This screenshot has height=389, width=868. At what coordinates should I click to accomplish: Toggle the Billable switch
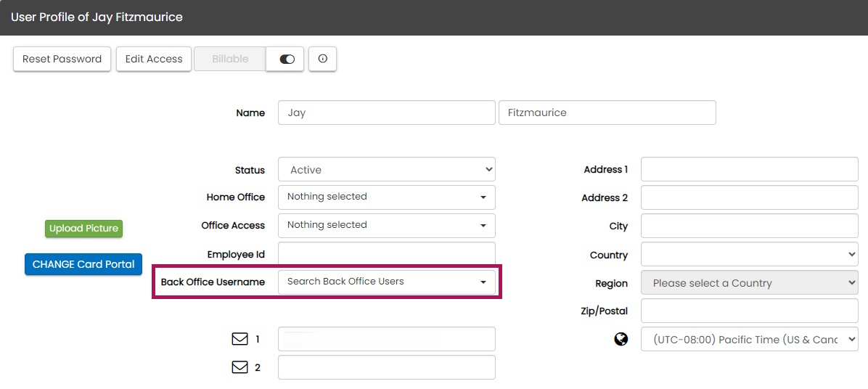(287, 60)
